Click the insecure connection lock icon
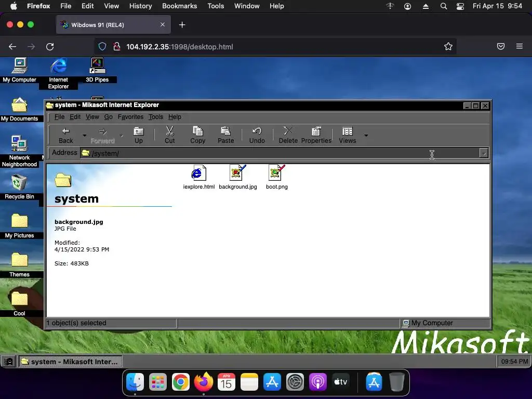Image resolution: width=532 pixels, height=399 pixels. (x=117, y=46)
